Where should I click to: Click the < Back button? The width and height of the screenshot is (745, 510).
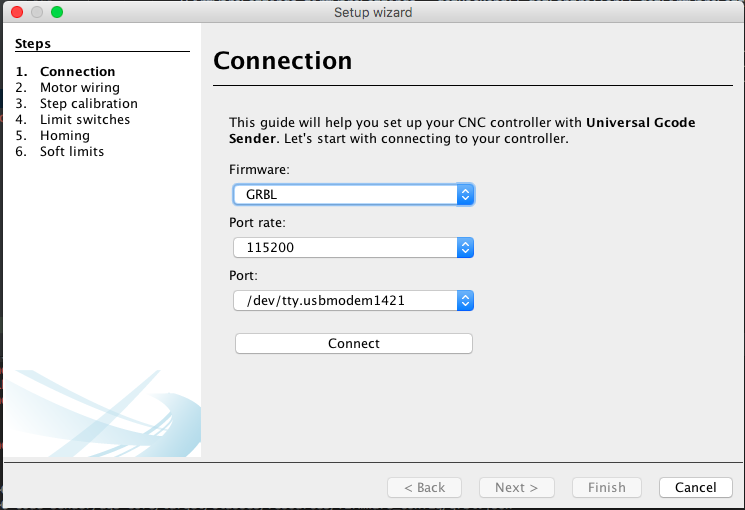click(424, 487)
